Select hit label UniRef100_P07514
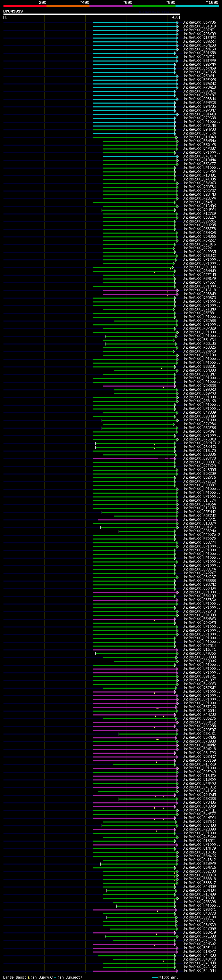This screenshot has height=980, width=222. [199, 646]
